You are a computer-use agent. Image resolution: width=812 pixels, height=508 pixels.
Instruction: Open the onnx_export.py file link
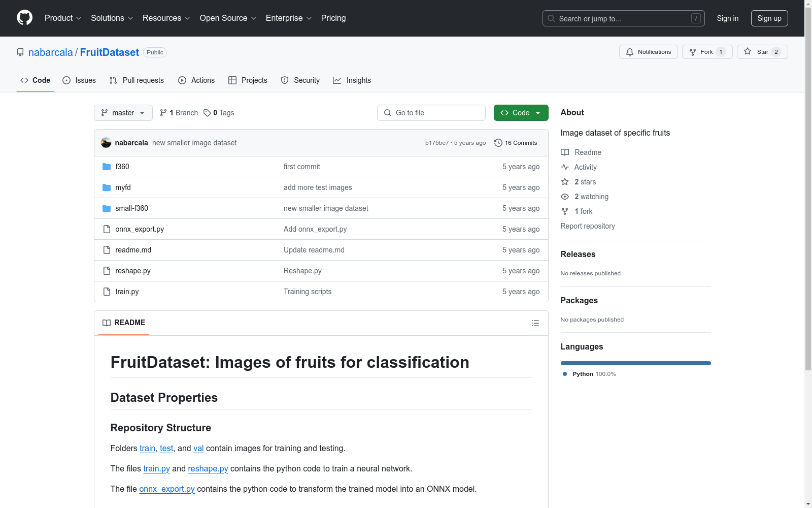click(x=140, y=229)
